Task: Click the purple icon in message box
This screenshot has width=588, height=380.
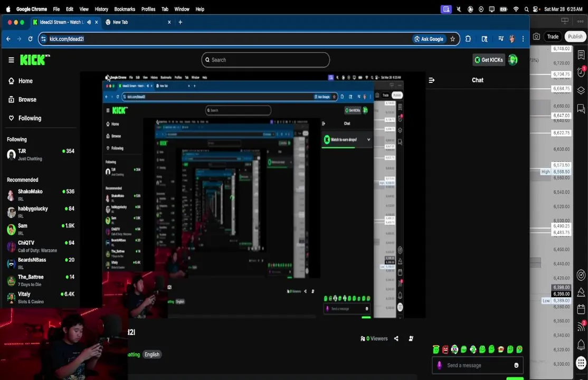Action: [x=440, y=365]
